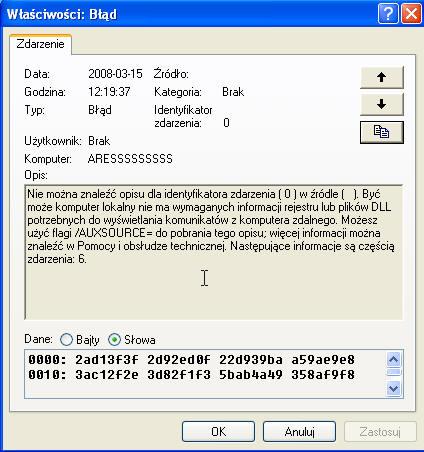Screen dimensions: 424x452
Task: Click the computer name ARESSSSSSSSS
Action: coord(130,159)
